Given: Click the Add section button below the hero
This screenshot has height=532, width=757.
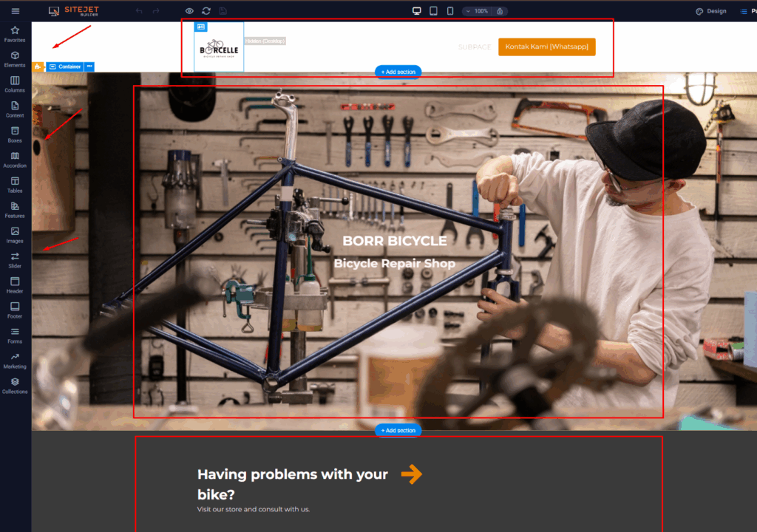Looking at the screenshot, I should click(x=398, y=429).
